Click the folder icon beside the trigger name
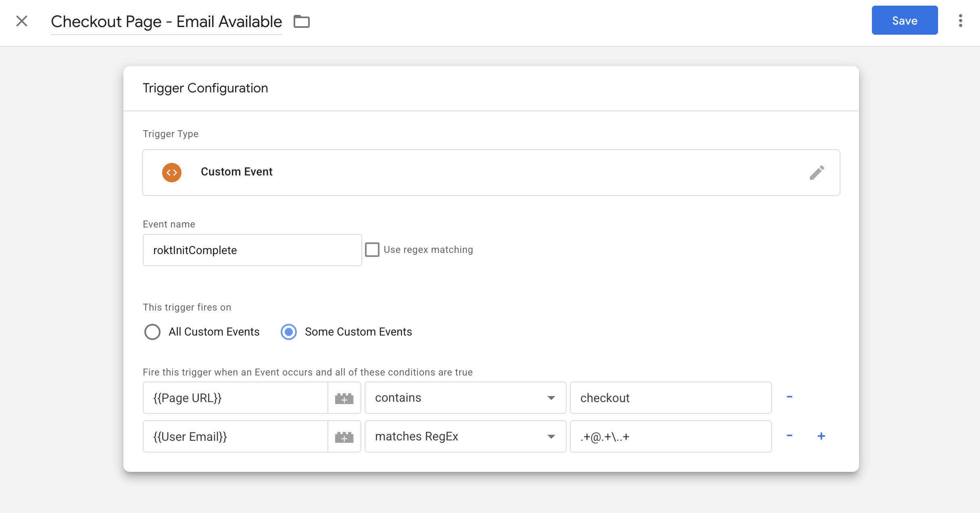The width and height of the screenshot is (980, 513). (301, 21)
